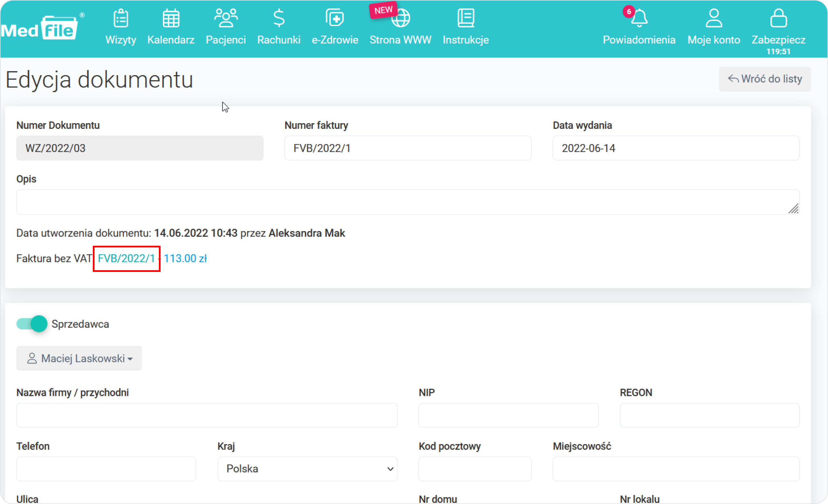This screenshot has height=504, width=828.
Task: Click the Zabezpiecz padlock icon
Action: coord(778,18)
